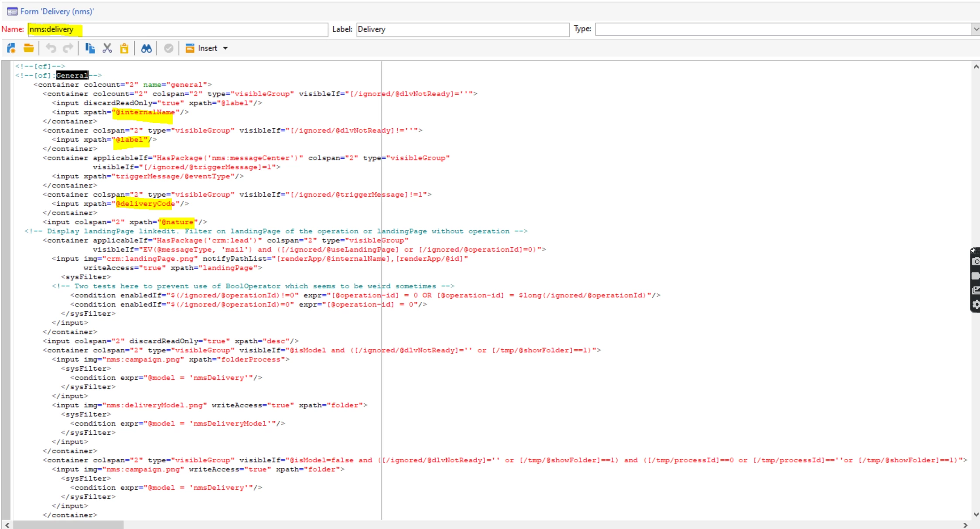The image size is (980, 529).
Task: Click the gray checkmark validate icon
Action: 168,48
